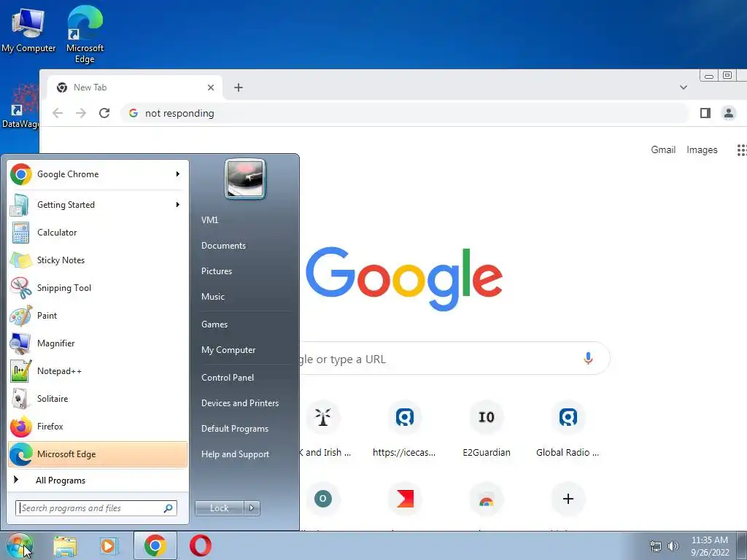Open a new Chrome tab with plus
This screenshot has height=560, width=747.
tap(239, 87)
